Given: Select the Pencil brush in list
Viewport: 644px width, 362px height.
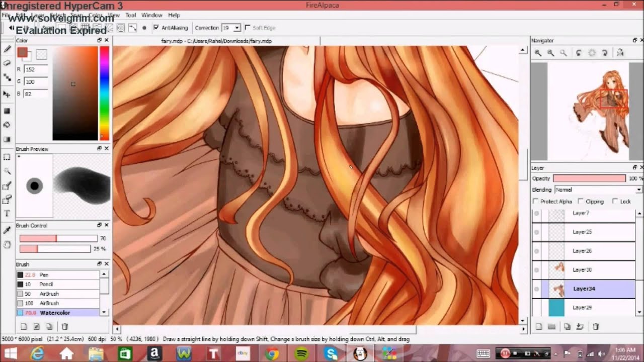Looking at the screenshot, I should [x=58, y=284].
